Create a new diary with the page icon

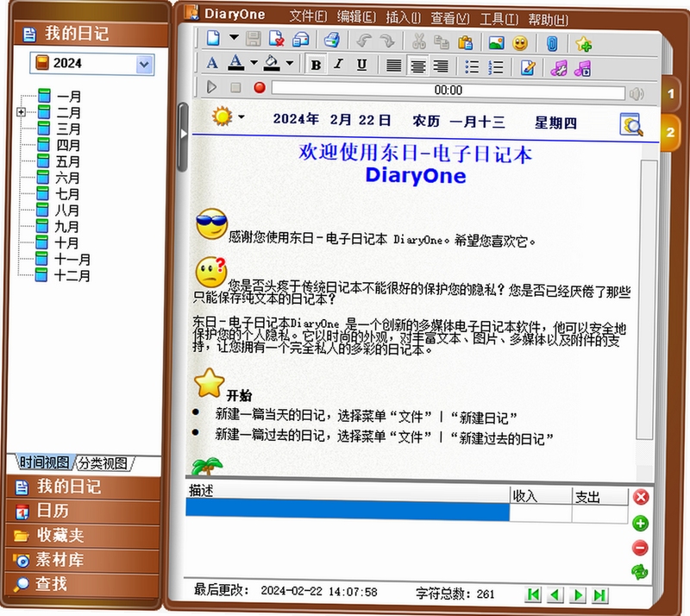pos(213,38)
